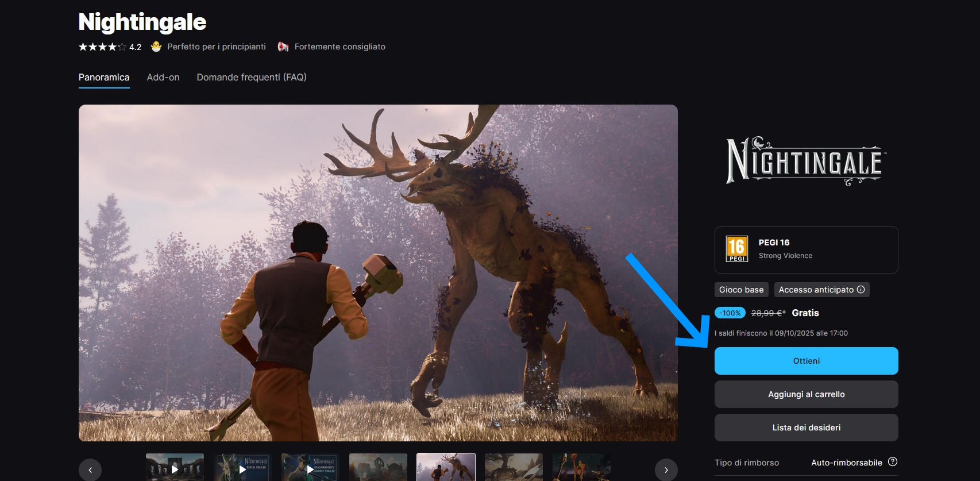Play the Reveal Trailer video thumbnail
Screen dimensions: 980x481
242,468
